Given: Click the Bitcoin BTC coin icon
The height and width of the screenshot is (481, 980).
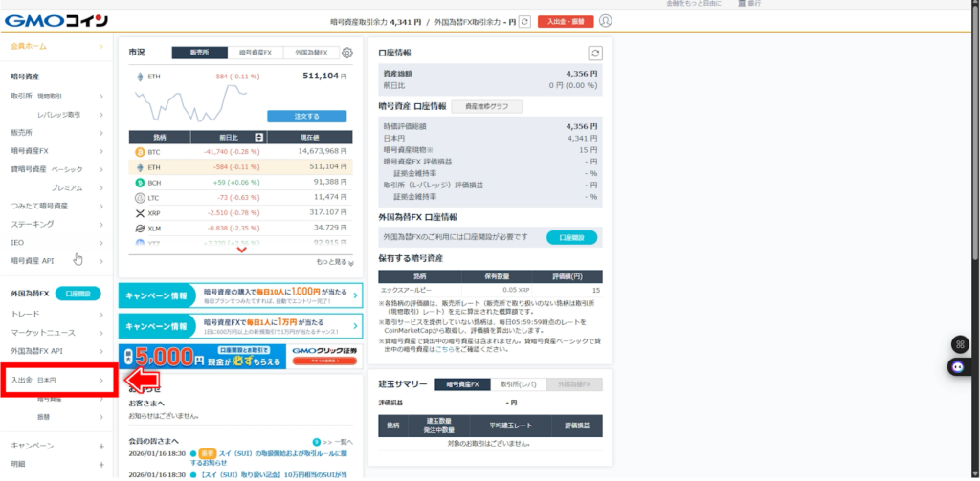Looking at the screenshot, I should pyautogui.click(x=140, y=151).
